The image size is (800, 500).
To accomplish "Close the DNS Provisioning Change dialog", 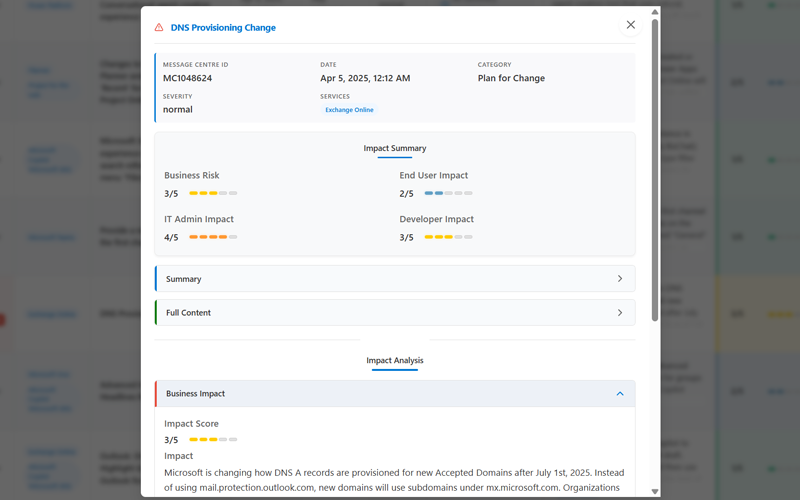I will (630, 25).
